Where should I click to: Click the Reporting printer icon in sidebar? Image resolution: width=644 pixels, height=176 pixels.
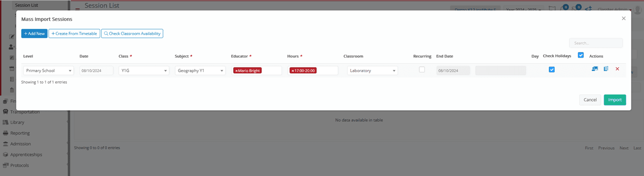pyautogui.click(x=6, y=133)
